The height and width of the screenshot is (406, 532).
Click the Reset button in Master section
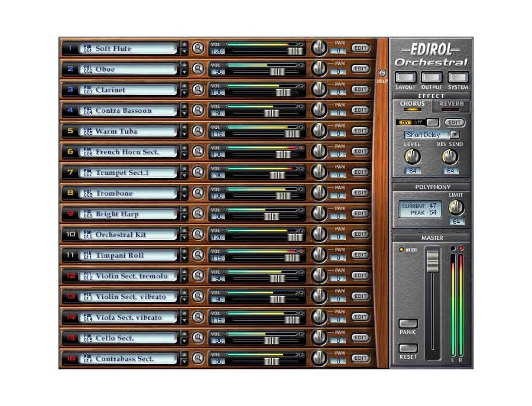(x=408, y=348)
